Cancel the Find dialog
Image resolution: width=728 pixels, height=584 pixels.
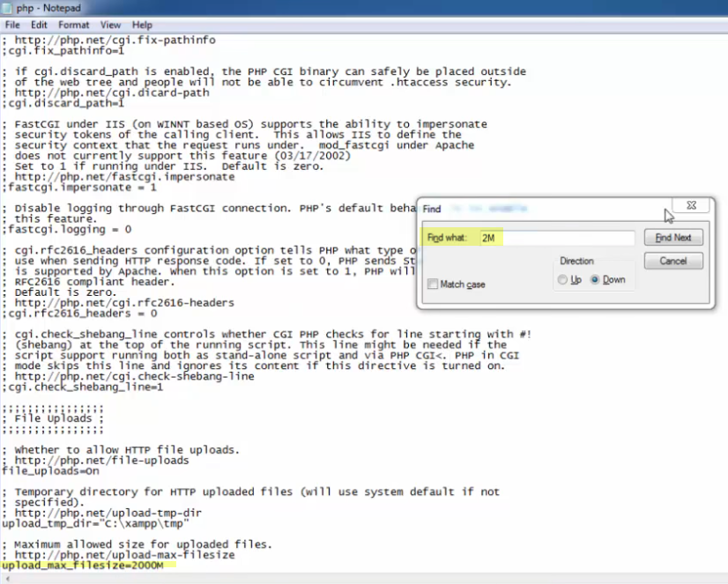click(673, 261)
